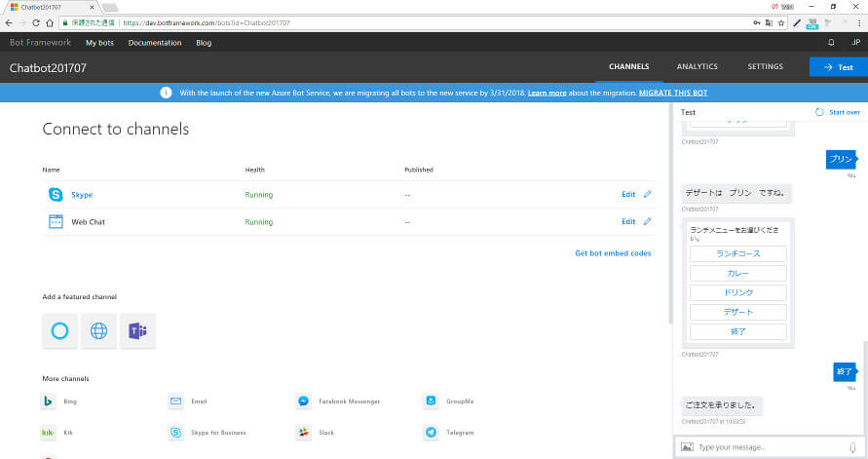Open Get bot embed codes link
This screenshot has height=459, width=868.
tap(613, 253)
